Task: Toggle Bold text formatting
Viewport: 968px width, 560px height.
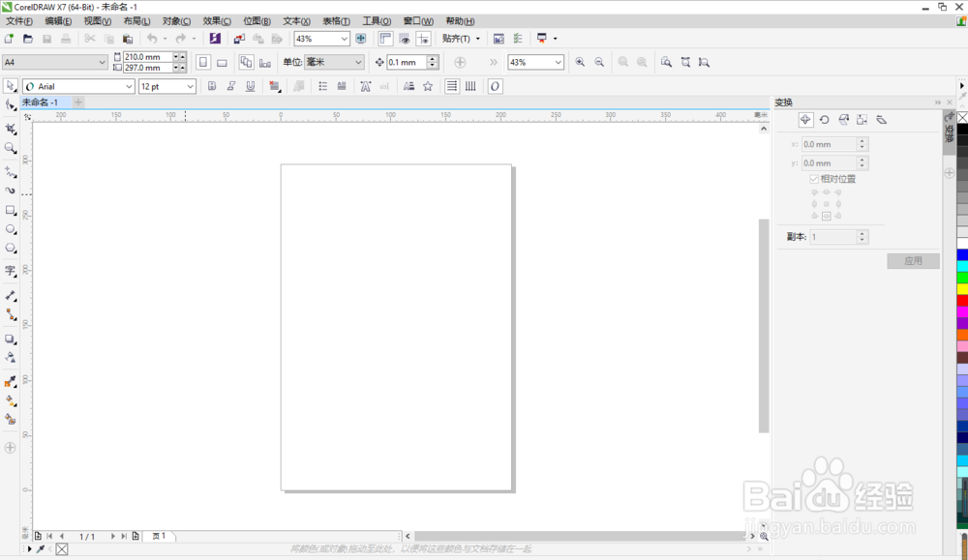Action: (212, 86)
